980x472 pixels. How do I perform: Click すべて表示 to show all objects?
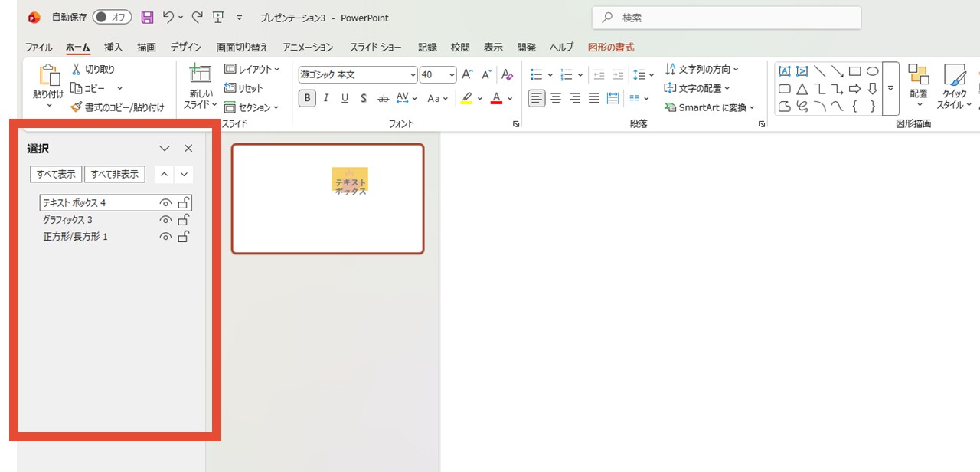55,174
